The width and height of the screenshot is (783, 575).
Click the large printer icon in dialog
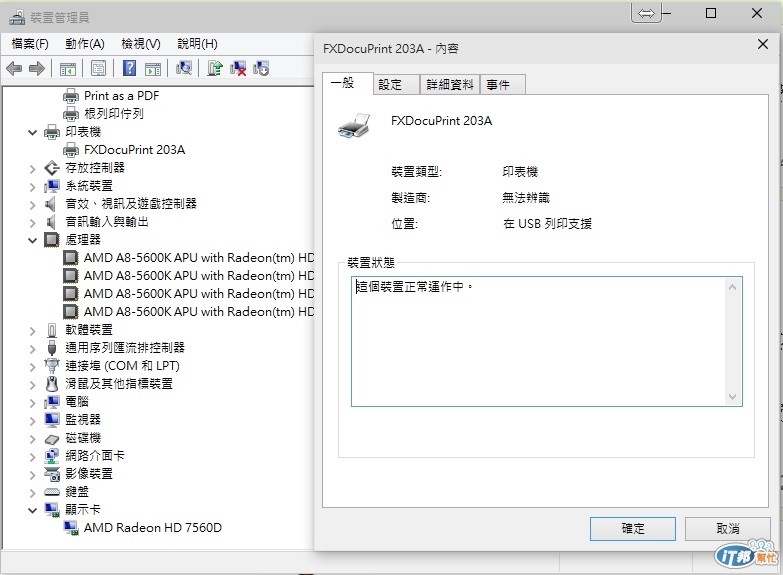tap(354, 126)
